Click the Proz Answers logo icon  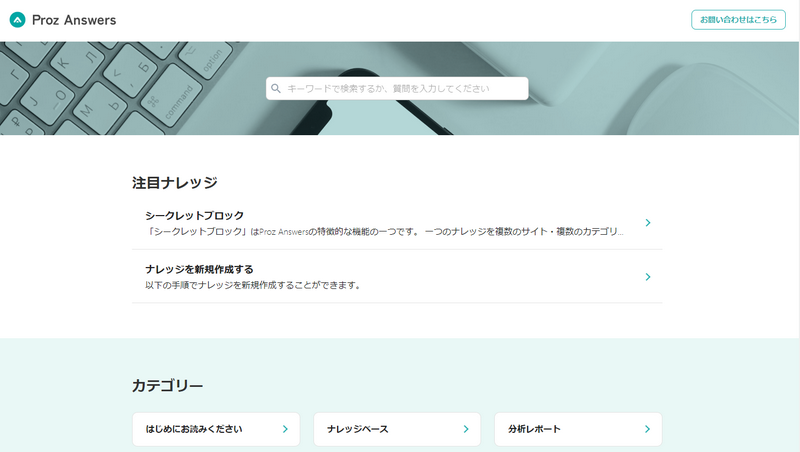click(17, 20)
